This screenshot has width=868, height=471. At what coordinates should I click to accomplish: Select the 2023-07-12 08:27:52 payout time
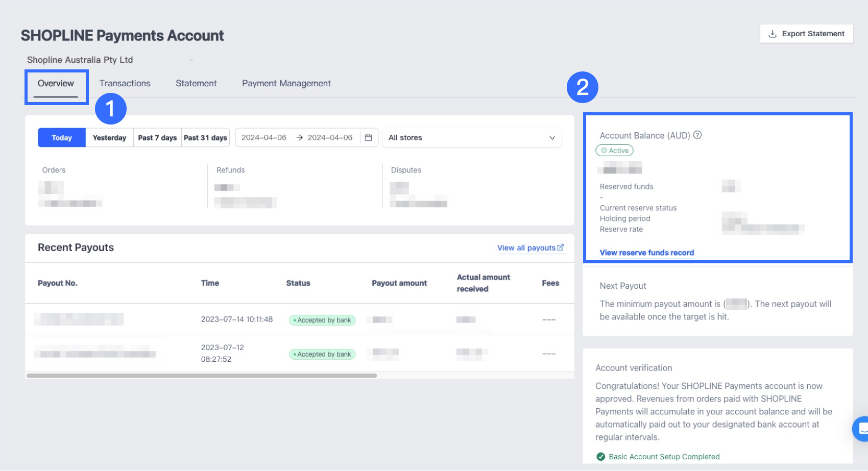click(223, 353)
